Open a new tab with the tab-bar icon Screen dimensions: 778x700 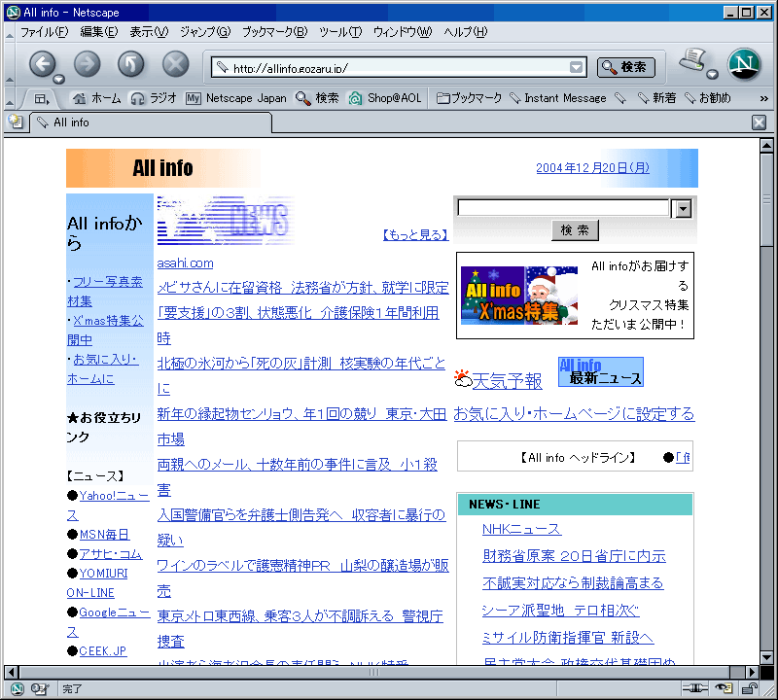[x=16, y=122]
